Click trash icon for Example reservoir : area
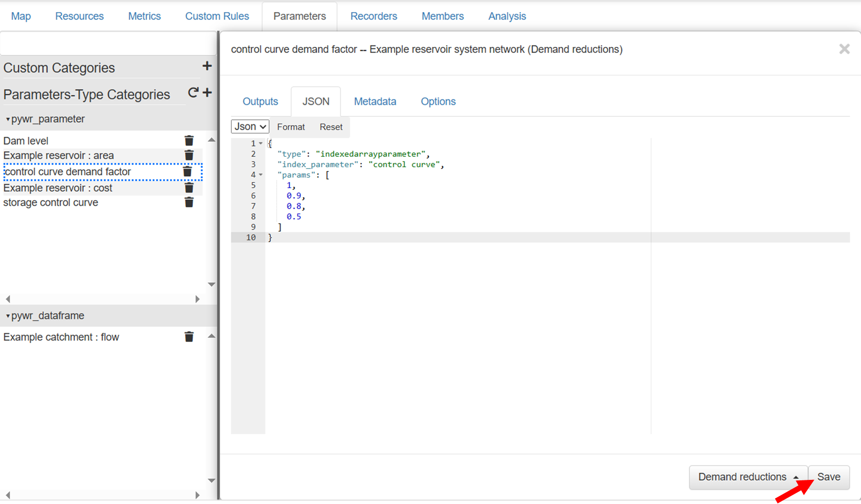The width and height of the screenshot is (861, 504). click(x=189, y=155)
